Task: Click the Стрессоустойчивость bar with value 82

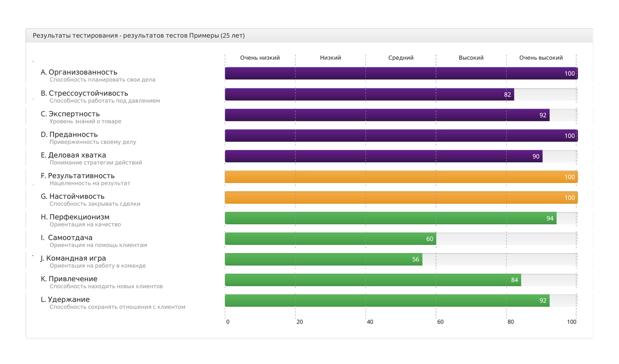Action: click(369, 95)
